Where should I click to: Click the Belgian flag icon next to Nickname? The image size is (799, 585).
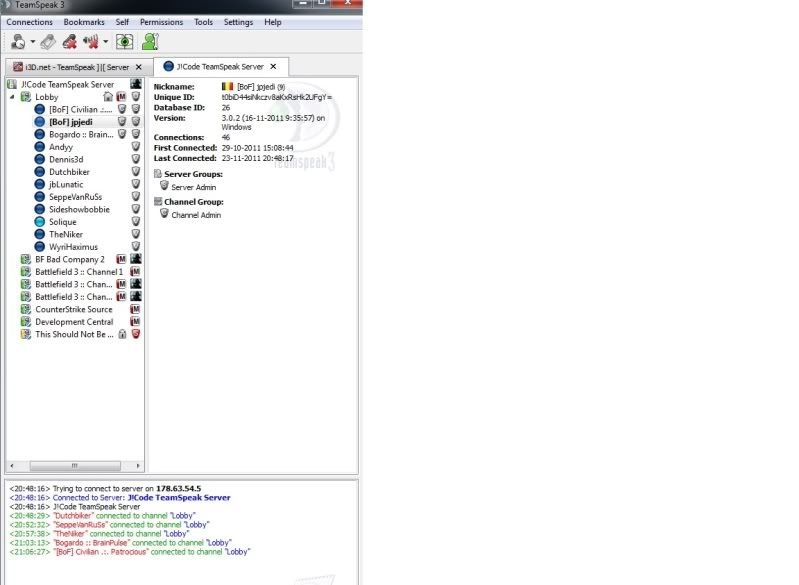pyautogui.click(x=227, y=87)
